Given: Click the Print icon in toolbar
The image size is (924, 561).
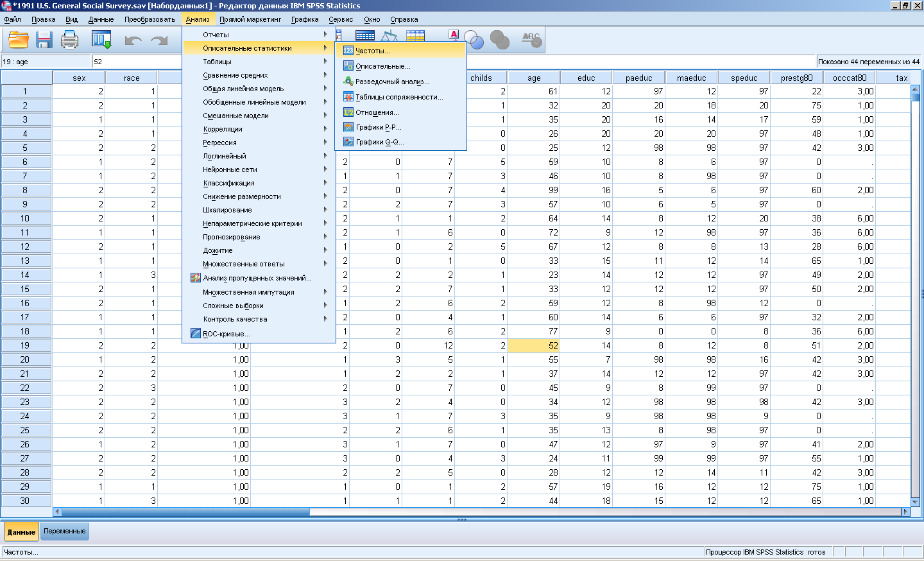Looking at the screenshot, I should point(69,40).
